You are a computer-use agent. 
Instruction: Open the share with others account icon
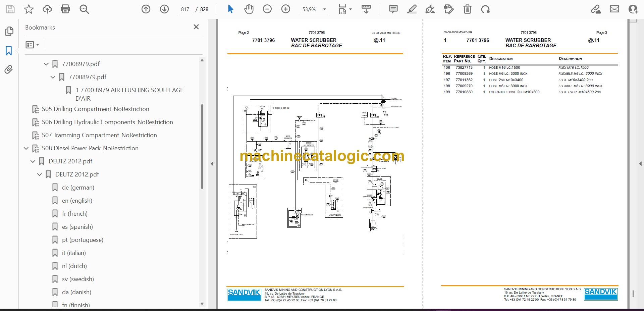click(x=633, y=9)
